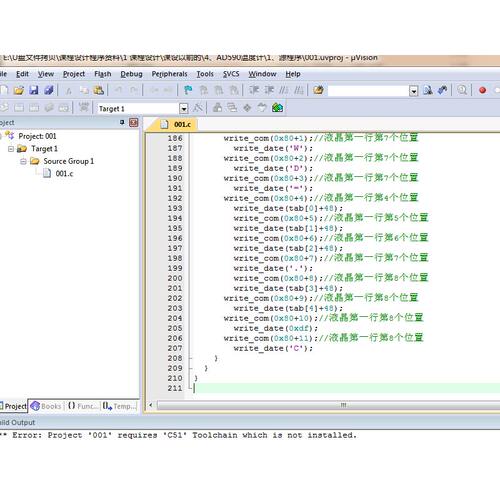
Task: Open the find text combo dropdown
Action: pyautogui.click(x=414, y=91)
